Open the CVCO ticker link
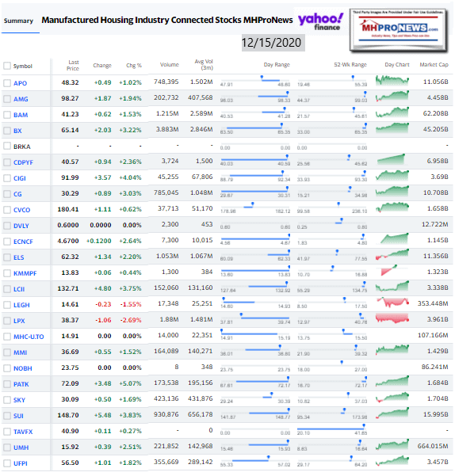Viewport: 455px width, 476px height. (x=22, y=210)
